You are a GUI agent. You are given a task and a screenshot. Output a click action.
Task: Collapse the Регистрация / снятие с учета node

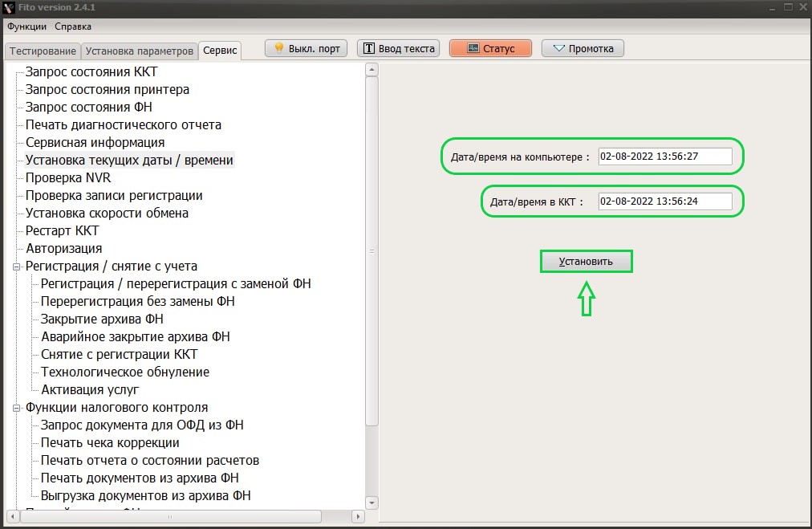17,267
